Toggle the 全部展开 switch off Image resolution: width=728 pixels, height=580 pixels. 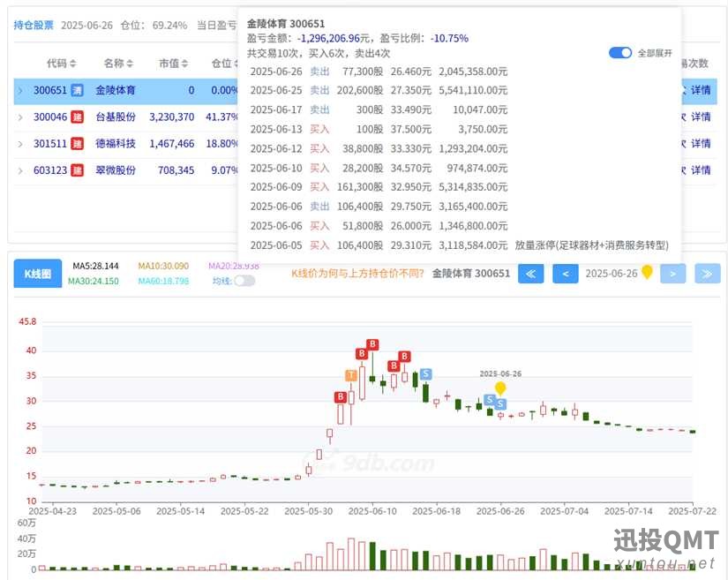620,53
